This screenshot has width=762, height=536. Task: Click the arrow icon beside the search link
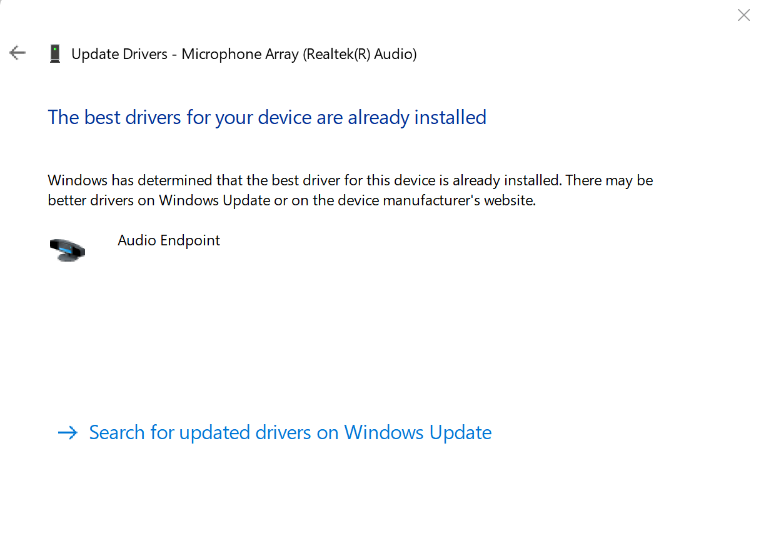[67, 433]
